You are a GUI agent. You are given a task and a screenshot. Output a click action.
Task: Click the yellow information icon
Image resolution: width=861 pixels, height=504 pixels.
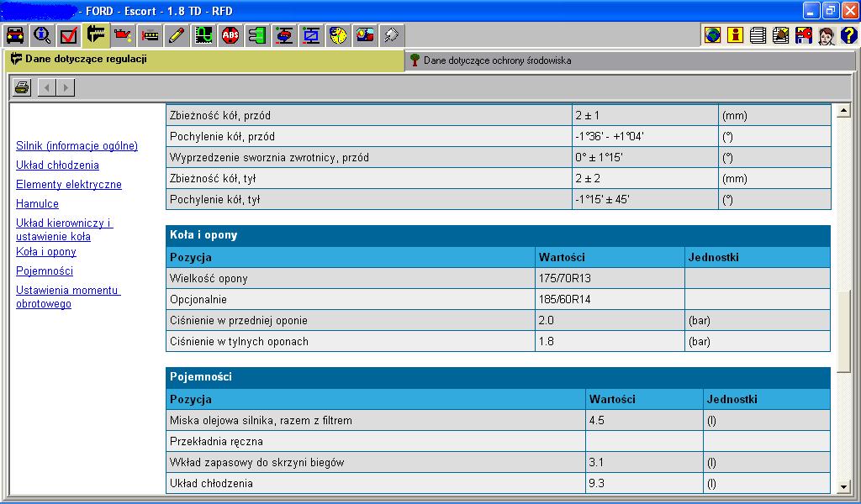click(x=736, y=35)
